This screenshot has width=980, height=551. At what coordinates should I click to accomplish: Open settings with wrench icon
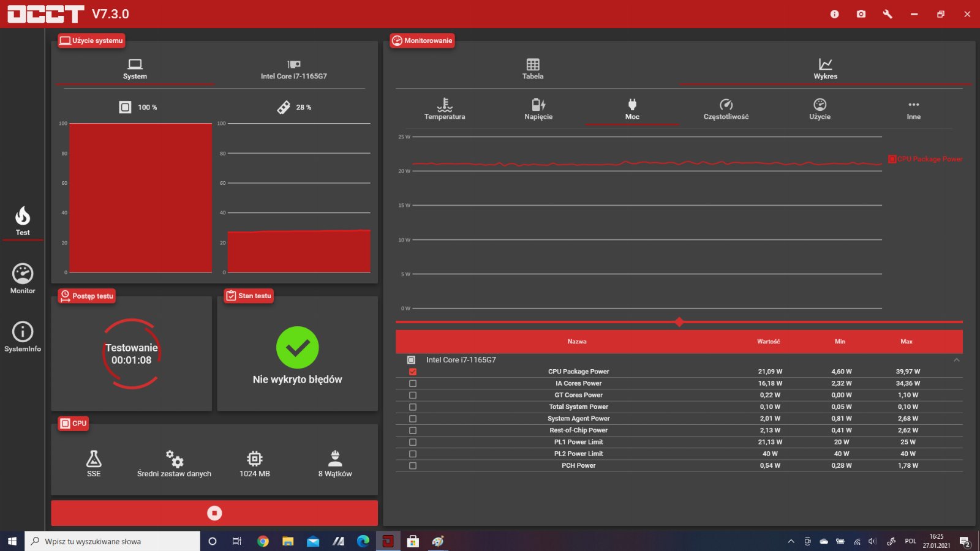(888, 14)
